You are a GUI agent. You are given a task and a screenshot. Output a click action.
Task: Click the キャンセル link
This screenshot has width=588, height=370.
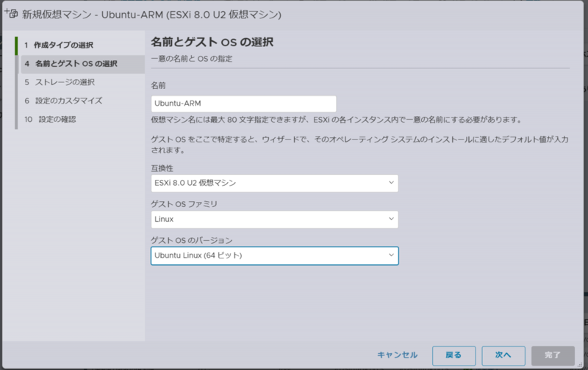[397, 355]
